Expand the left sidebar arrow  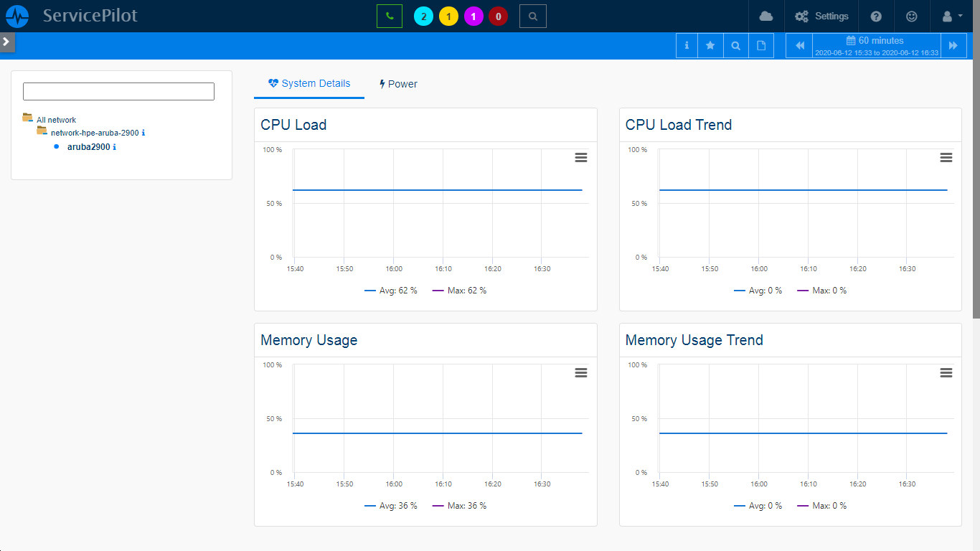pyautogui.click(x=6, y=42)
